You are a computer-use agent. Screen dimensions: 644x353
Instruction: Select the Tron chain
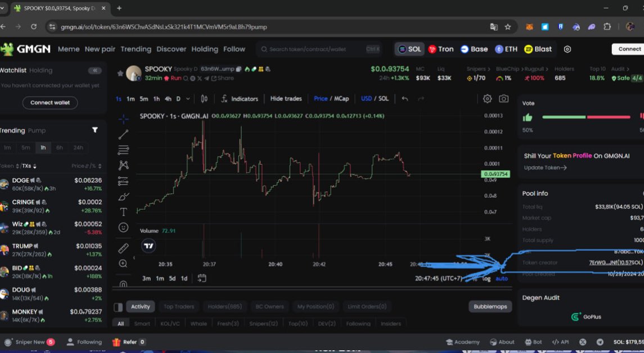(441, 49)
